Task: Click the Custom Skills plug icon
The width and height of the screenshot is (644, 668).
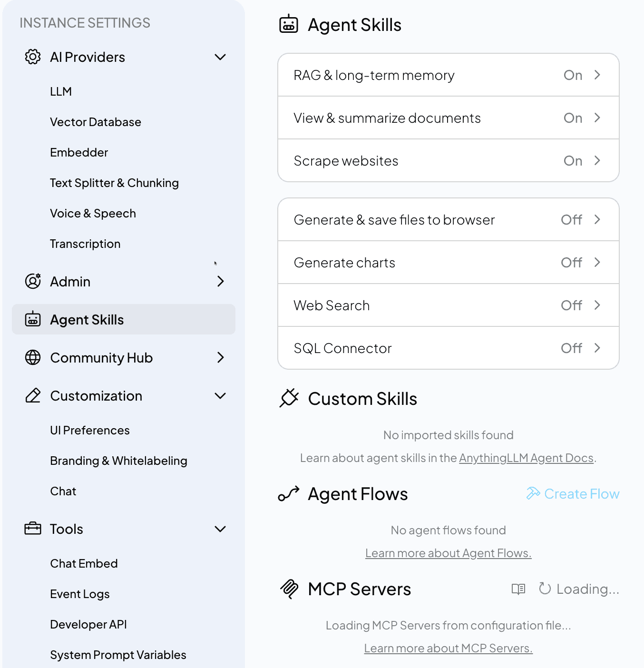Action: point(289,398)
